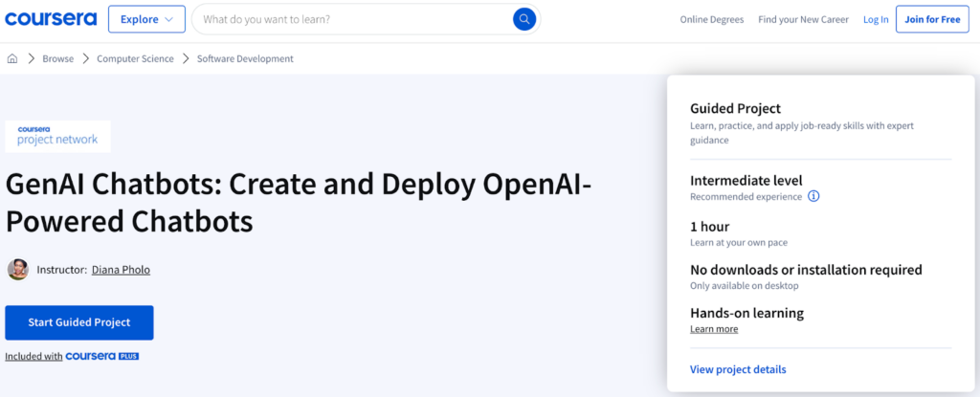Open Find your New Career link
Screen dimensions: 980x397
tap(803, 19)
